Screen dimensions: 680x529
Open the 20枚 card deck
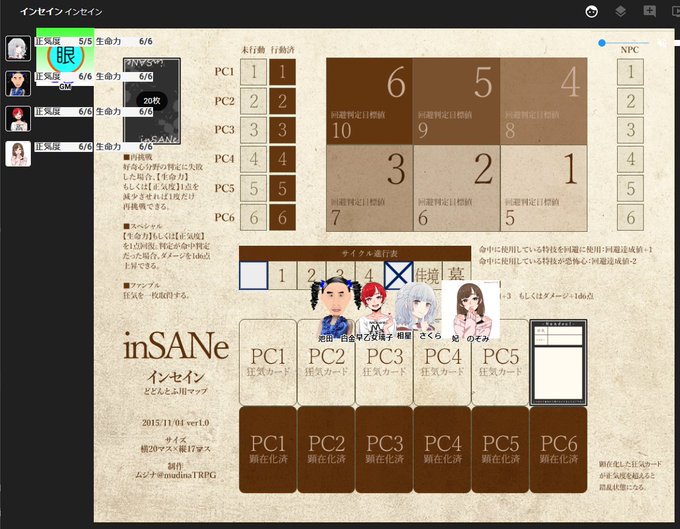point(152,101)
